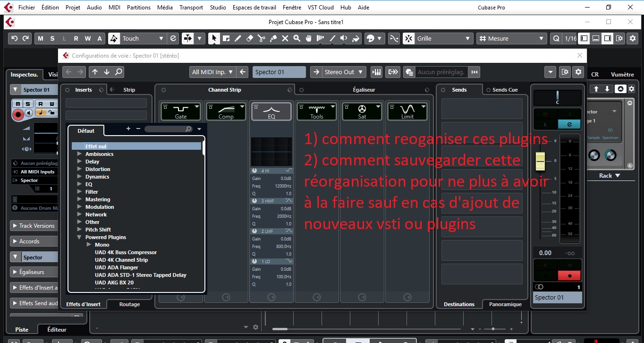Select UAD 4K Buss Compressor in the list

pyautogui.click(x=126, y=252)
